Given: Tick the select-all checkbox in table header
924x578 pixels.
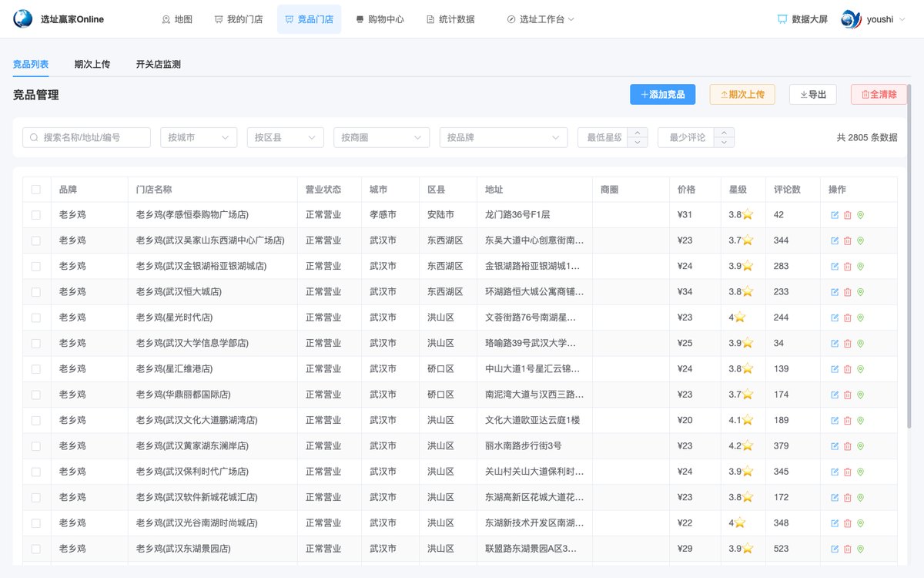Looking at the screenshot, I should pyautogui.click(x=36, y=190).
